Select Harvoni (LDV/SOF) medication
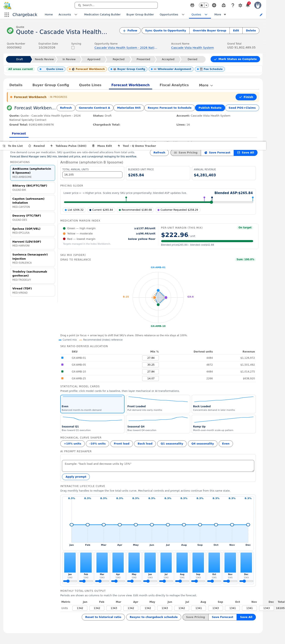The image size is (285, 644). pos(32,243)
